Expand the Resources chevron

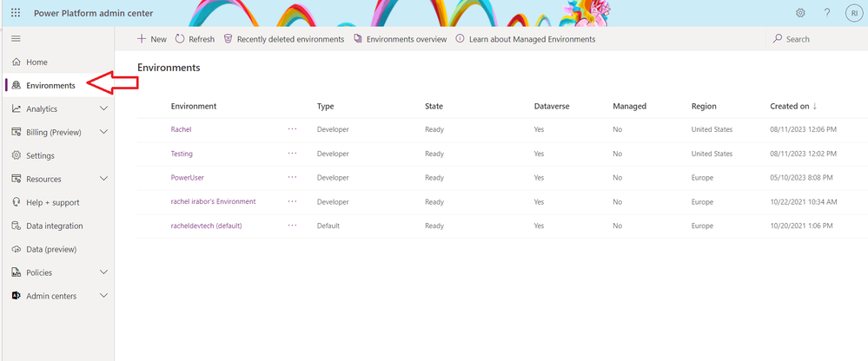pyautogui.click(x=103, y=179)
